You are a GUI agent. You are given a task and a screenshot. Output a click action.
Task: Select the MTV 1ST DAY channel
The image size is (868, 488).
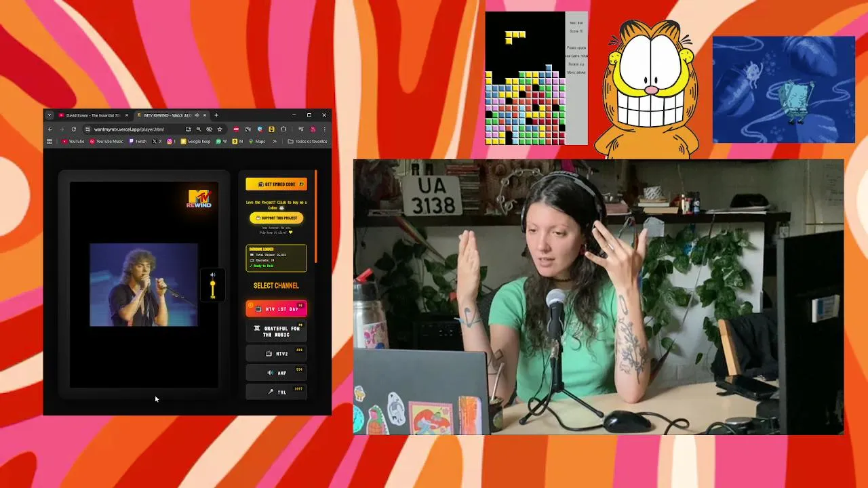pos(276,309)
